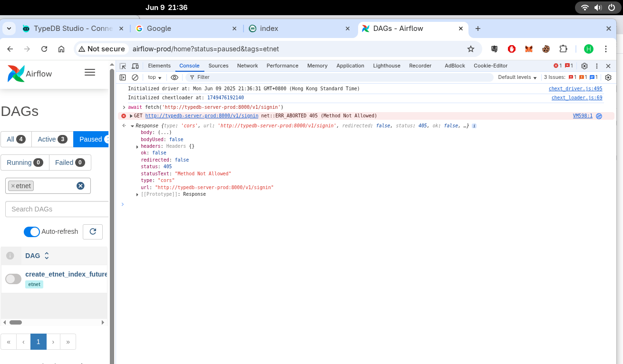Screen dimensions: 623x364
Task: Remove the etnet tag chip
Action: [x=13, y=186]
